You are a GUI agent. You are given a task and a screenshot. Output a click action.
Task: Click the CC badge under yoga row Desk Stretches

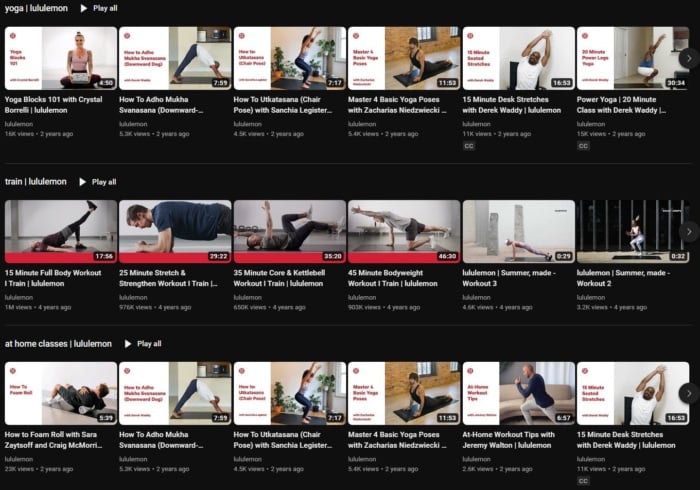tap(469, 146)
